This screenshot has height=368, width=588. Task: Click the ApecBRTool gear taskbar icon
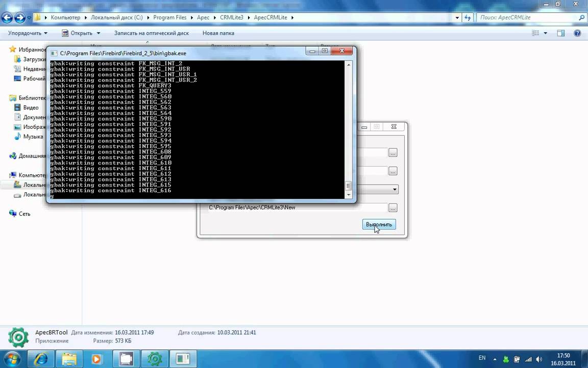[155, 359]
